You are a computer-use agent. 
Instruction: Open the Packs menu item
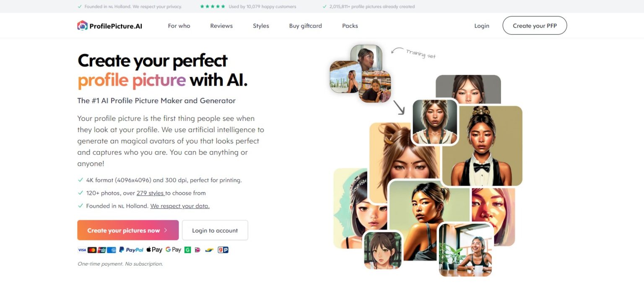click(350, 26)
